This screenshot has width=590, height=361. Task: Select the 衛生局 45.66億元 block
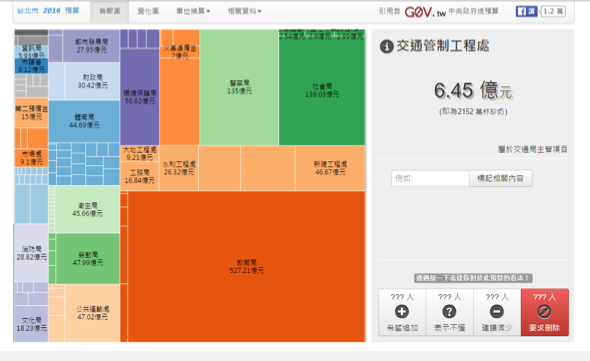tap(87, 209)
